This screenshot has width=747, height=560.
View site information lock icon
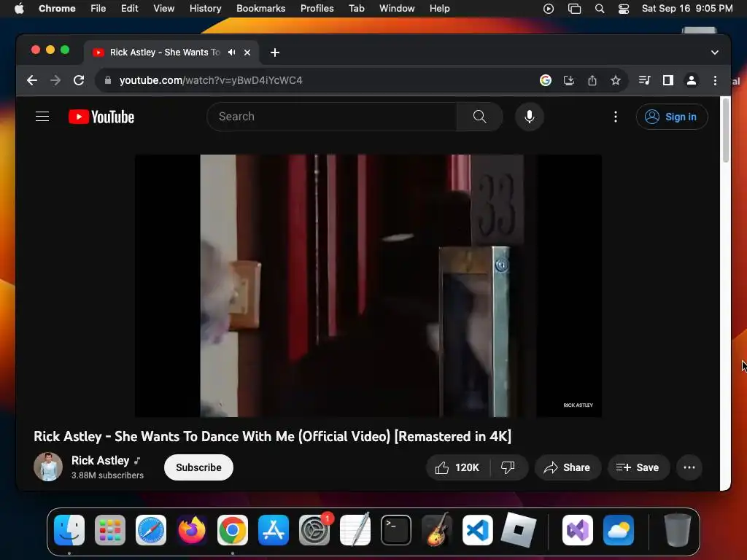tap(108, 80)
